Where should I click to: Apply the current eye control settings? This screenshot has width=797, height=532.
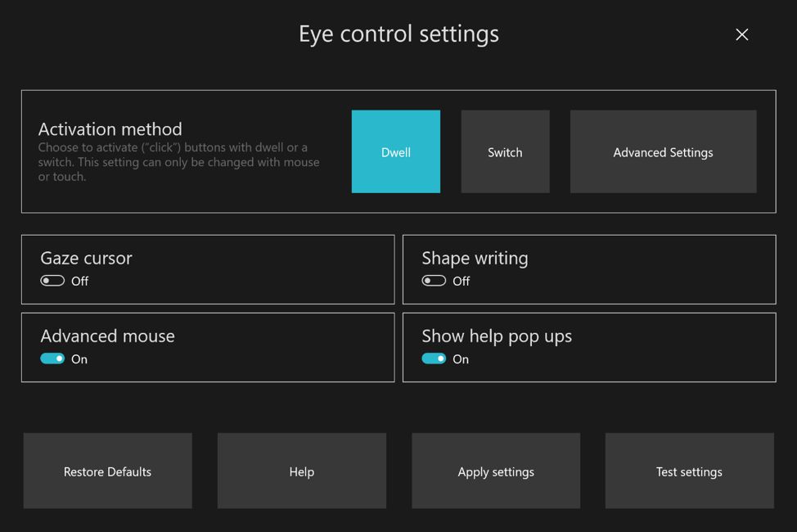[x=495, y=471]
